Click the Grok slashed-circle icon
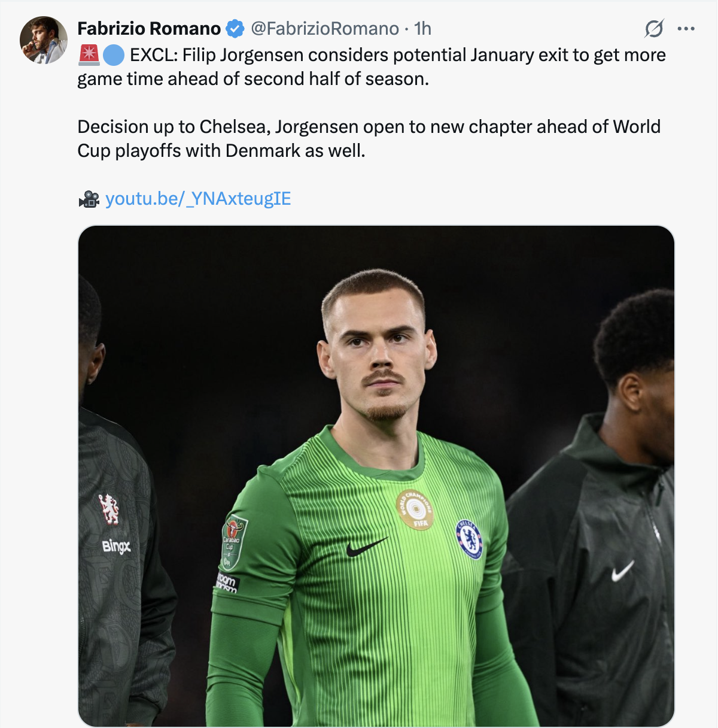718x728 pixels. click(654, 28)
